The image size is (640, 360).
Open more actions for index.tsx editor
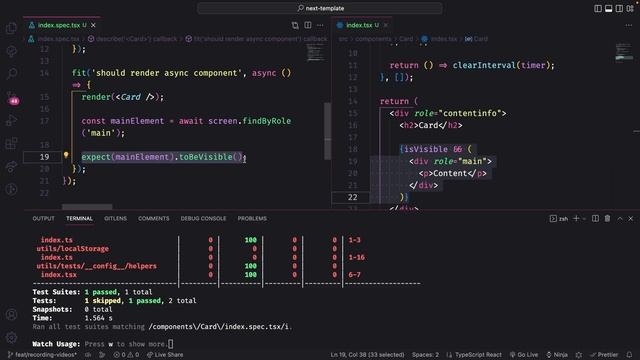[629, 25]
